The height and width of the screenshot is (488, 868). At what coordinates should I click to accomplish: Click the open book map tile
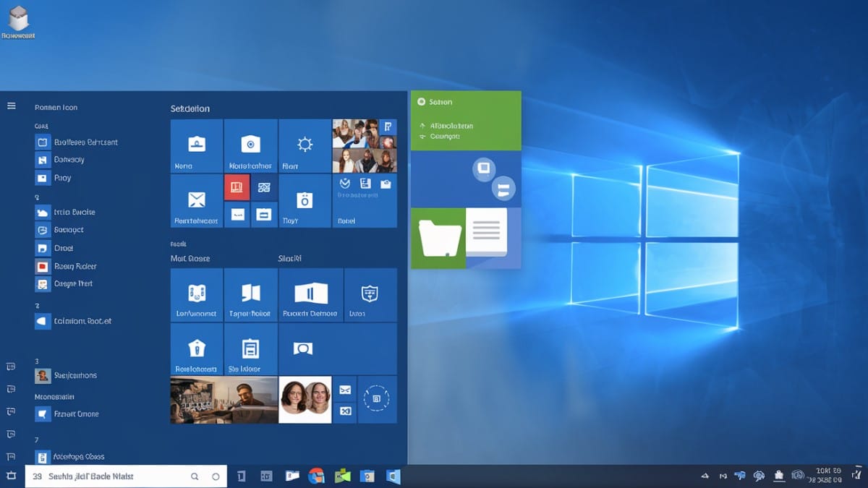[250, 294]
